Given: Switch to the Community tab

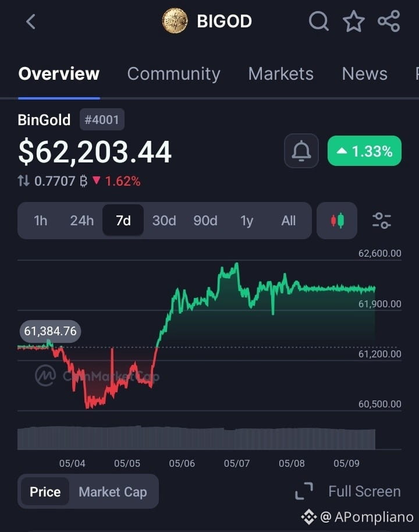Looking at the screenshot, I should click(x=173, y=73).
